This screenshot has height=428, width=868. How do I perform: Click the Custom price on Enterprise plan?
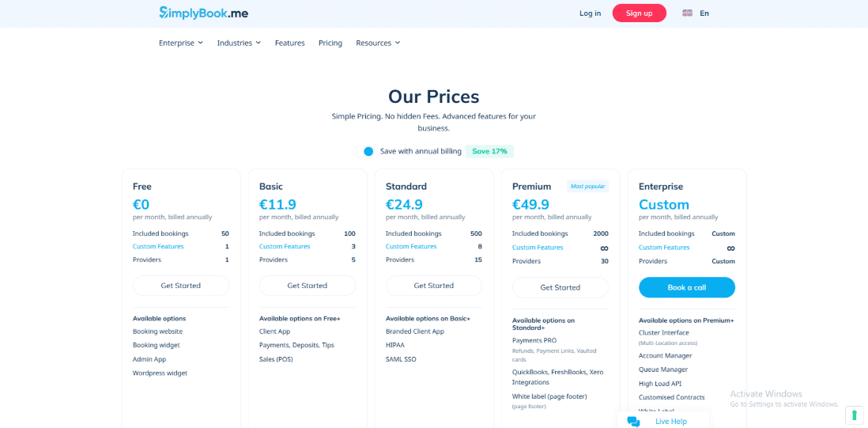pos(664,205)
